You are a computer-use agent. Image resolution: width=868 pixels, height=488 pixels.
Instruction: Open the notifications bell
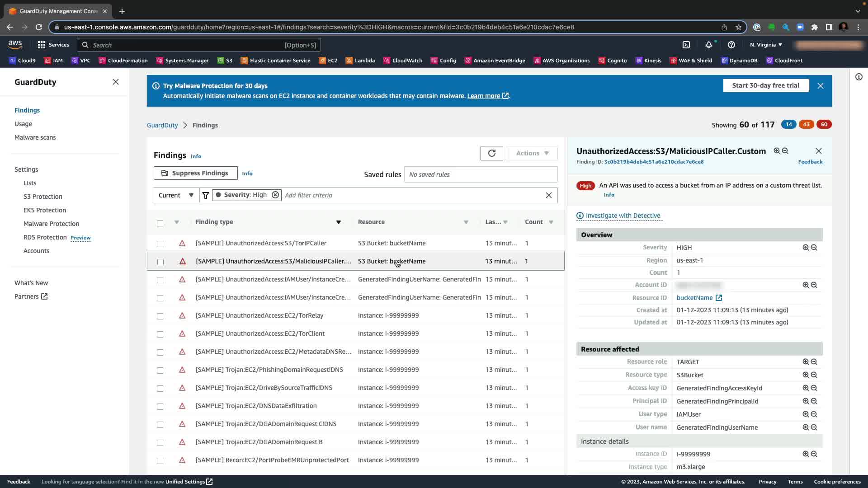pos(708,45)
